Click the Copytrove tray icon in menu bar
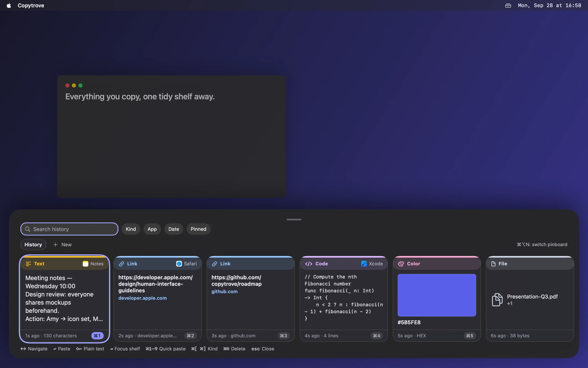588x368 pixels. 508,5
